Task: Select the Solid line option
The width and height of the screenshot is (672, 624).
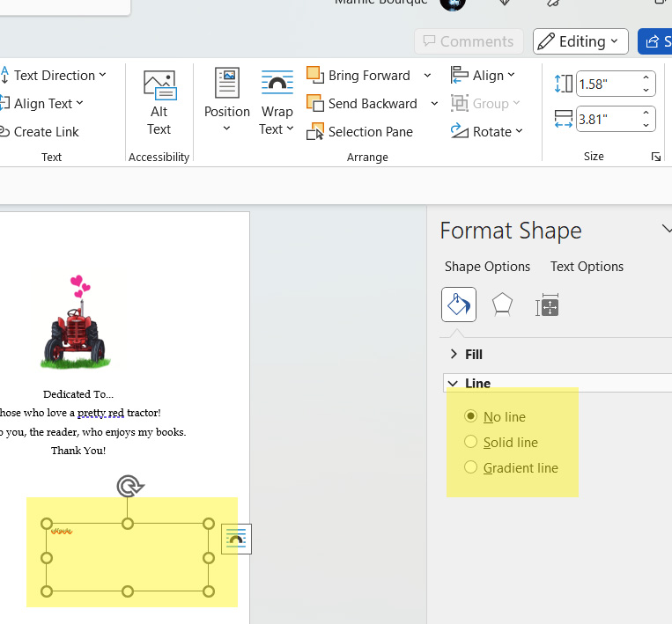Action: pos(471,442)
